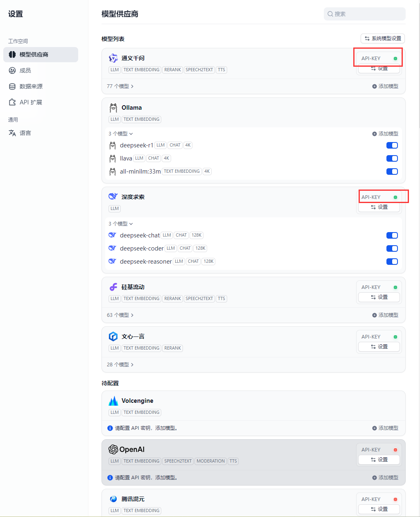Screen dimensions: 420x517
Task: Click the 模型供应商 brain icon in sidebar
Action: pyautogui.click(x=12, y=54)
